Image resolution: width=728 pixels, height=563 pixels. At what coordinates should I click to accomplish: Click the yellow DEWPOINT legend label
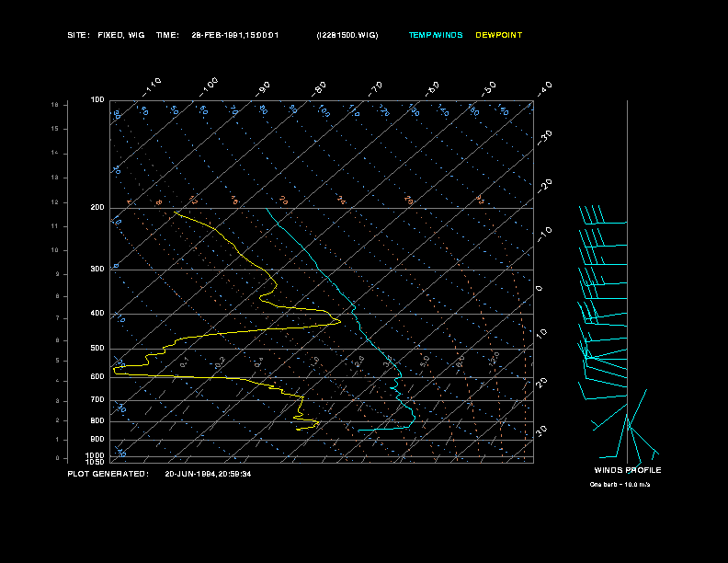[498, 35]
